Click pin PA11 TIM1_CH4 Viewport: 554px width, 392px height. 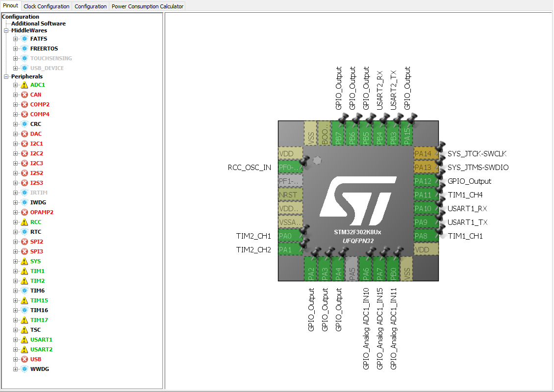[426, 195]
